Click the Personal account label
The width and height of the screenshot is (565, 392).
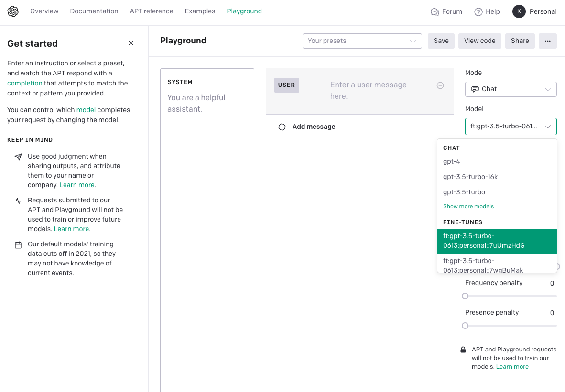pyautogui.click(x=543, y=11)
